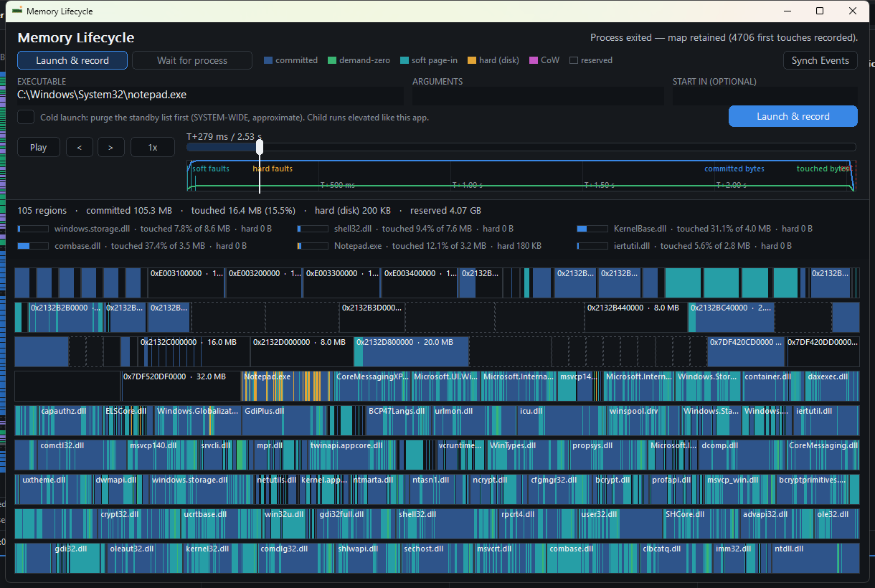This screenshot has width=875, height=588.
Task: Click the hard (disk) legend swatch
Action: (x=472, y=60)
